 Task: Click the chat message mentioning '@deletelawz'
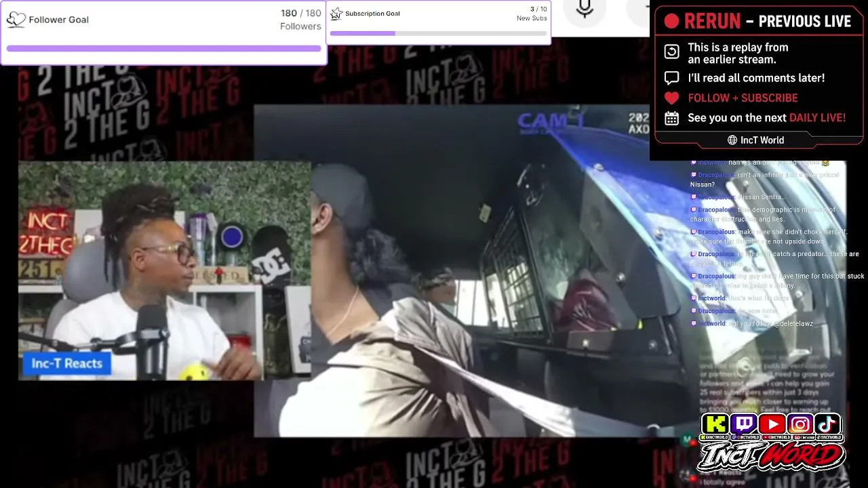[x=751, y=324]
